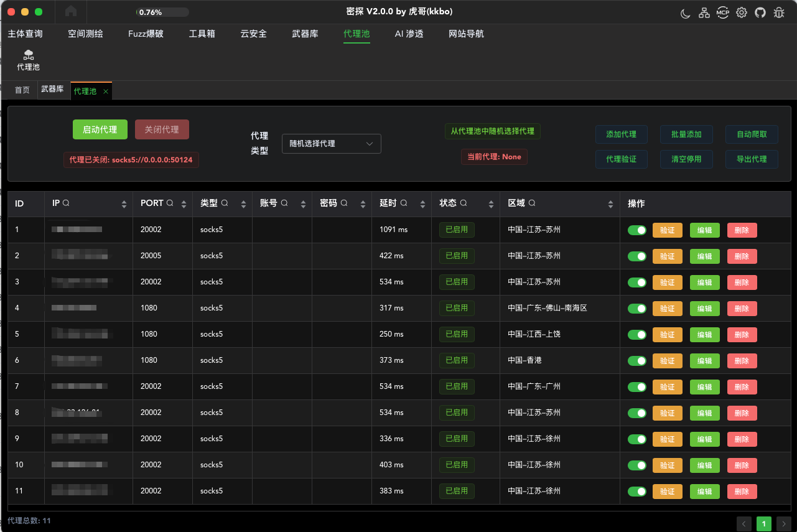Image resolution: width=797 pixels, height=532 pixels.
Task: Search the IP column via magnifier icon
Action: click(66, 203)
